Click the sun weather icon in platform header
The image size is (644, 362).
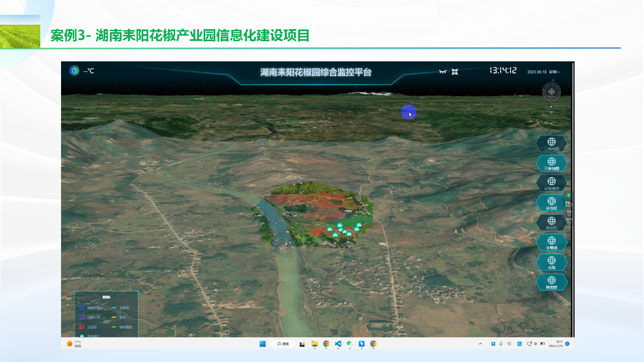click(x=74, y=71)
